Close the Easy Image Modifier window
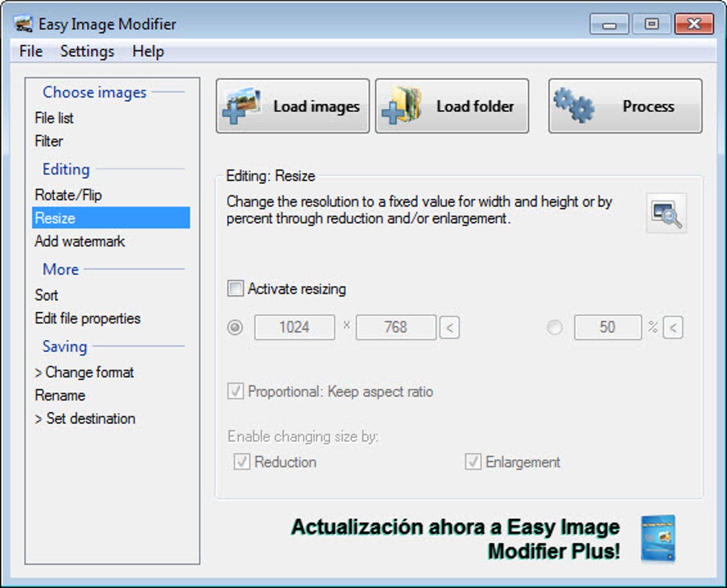Image resolution: width=727 pixels, height=588 pixels. tap(694, 24)
